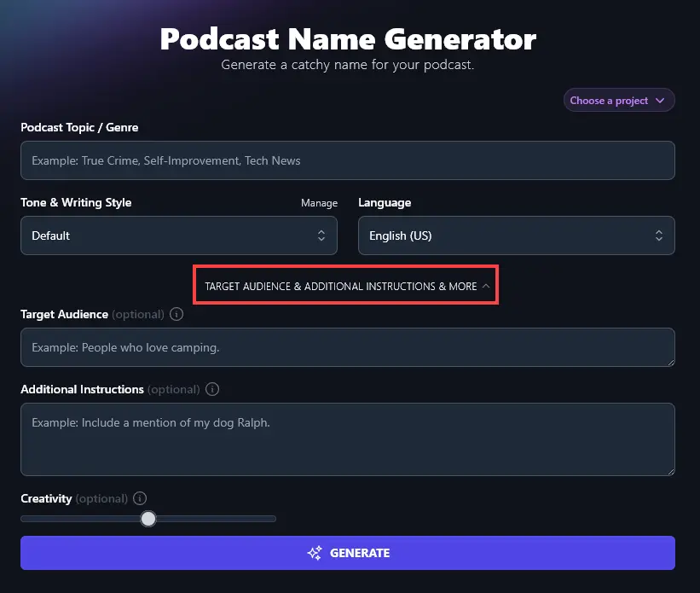Click the Podcast Topic / Genre input field
700x593 pixels.
tap(347, 160)
